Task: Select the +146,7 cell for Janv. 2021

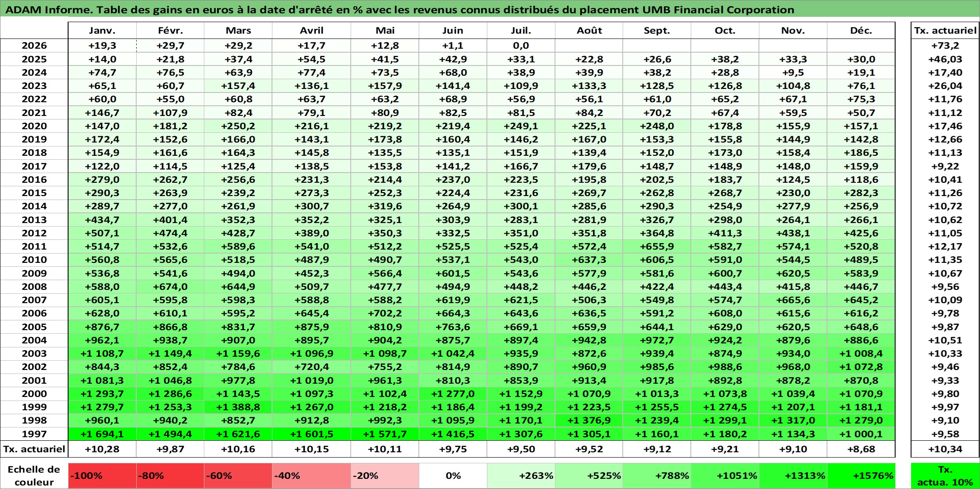Action: point(102,113)
